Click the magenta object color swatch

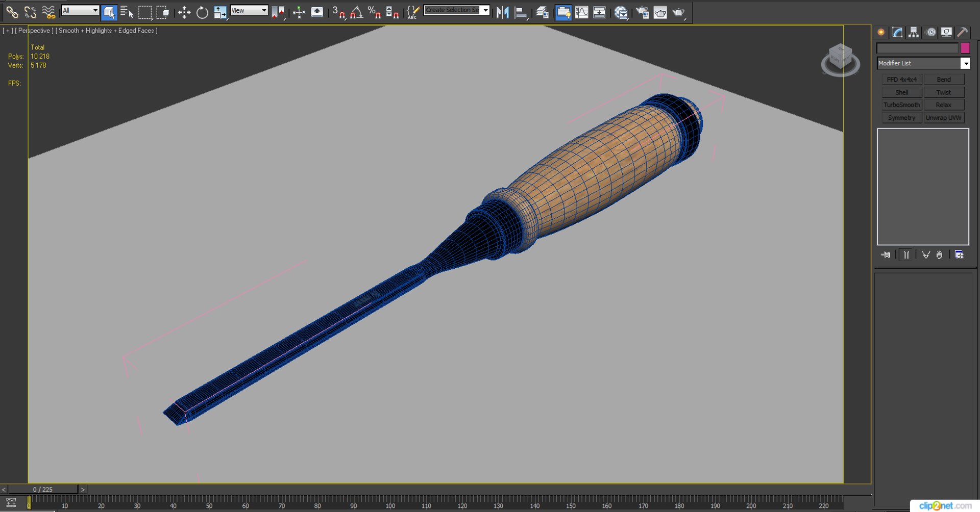tap(965, 48)
